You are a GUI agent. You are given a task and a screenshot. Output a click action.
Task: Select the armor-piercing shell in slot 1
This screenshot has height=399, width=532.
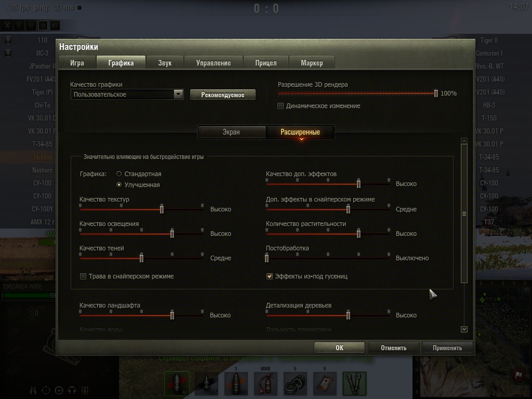(x=177, y=383)
